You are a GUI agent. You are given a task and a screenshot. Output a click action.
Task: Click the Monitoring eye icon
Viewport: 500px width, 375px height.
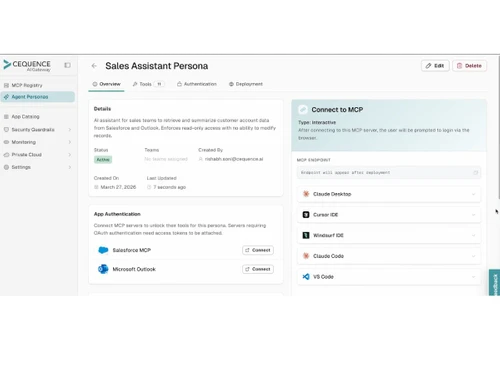pyautogui.click(x=6, y=142)
